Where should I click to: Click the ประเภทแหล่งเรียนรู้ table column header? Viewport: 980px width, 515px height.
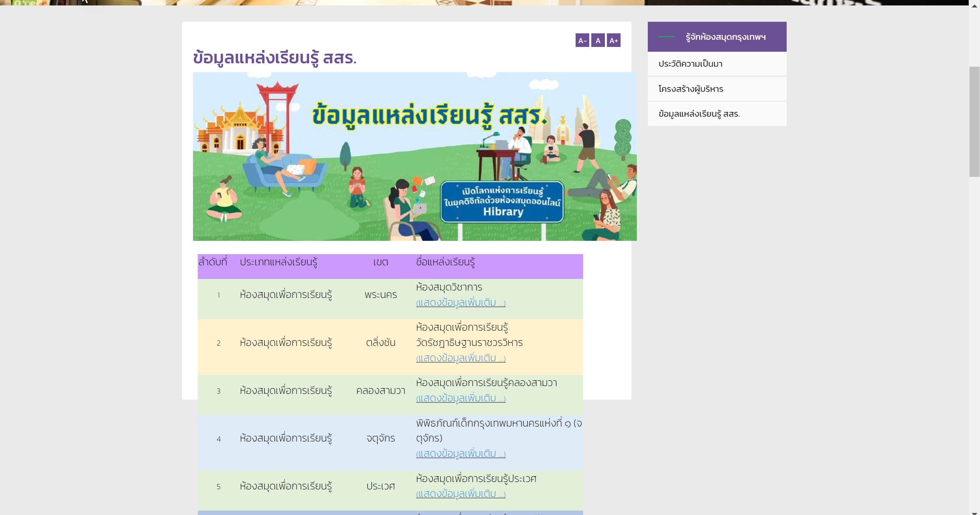278,262
